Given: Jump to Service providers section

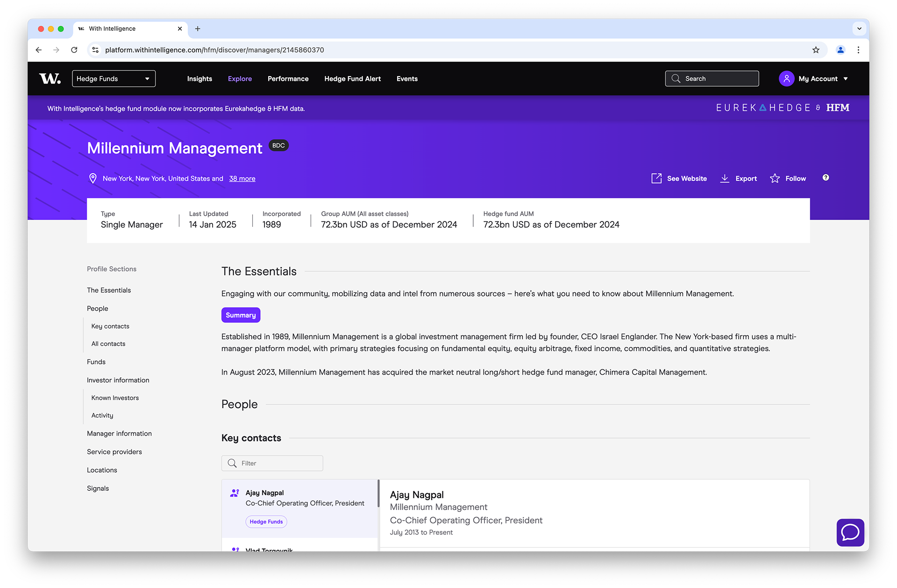Looking at the screenshot, I should [114, 452].
